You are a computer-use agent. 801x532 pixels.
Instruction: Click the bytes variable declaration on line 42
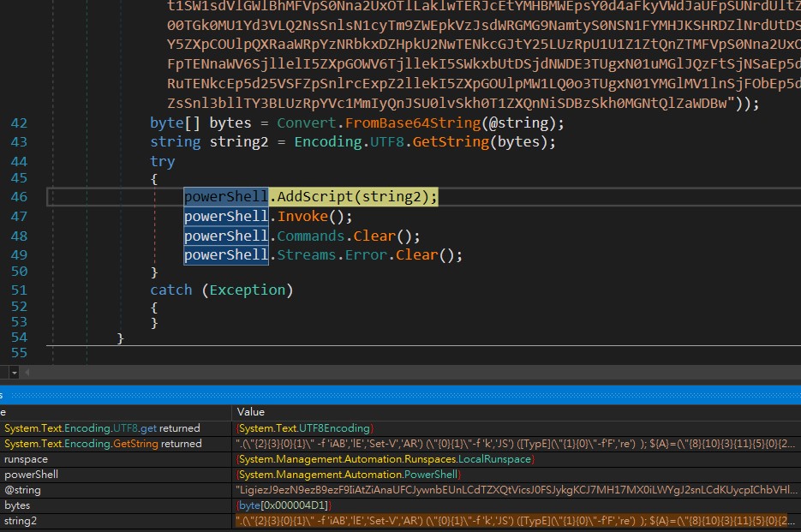(230, 123)
